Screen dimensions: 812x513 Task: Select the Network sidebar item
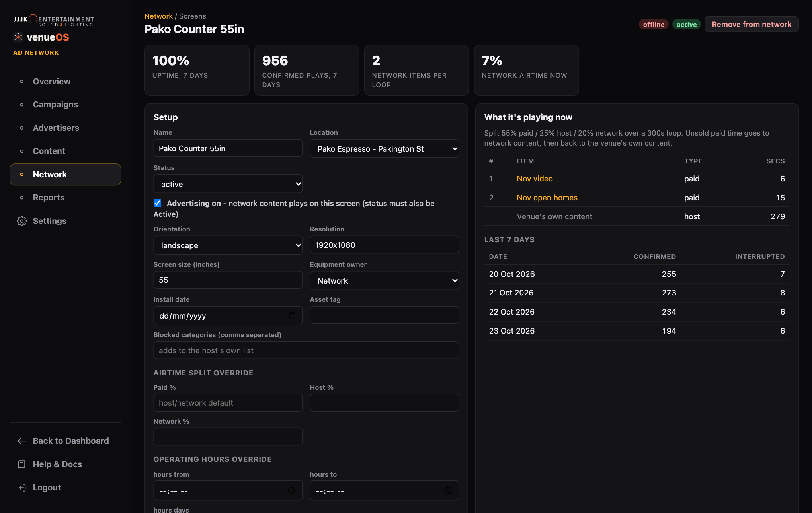point(65,175)
